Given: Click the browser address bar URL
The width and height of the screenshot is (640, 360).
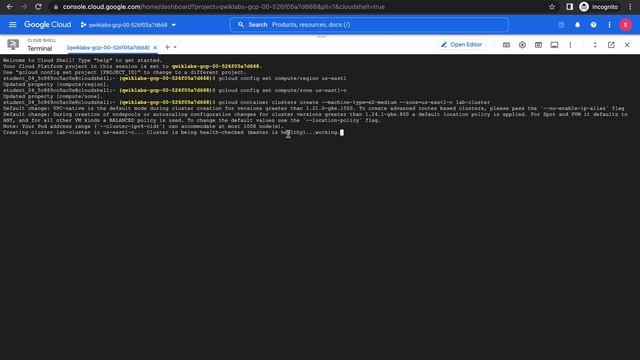Looking at the screenshot, I should (224, 7).
